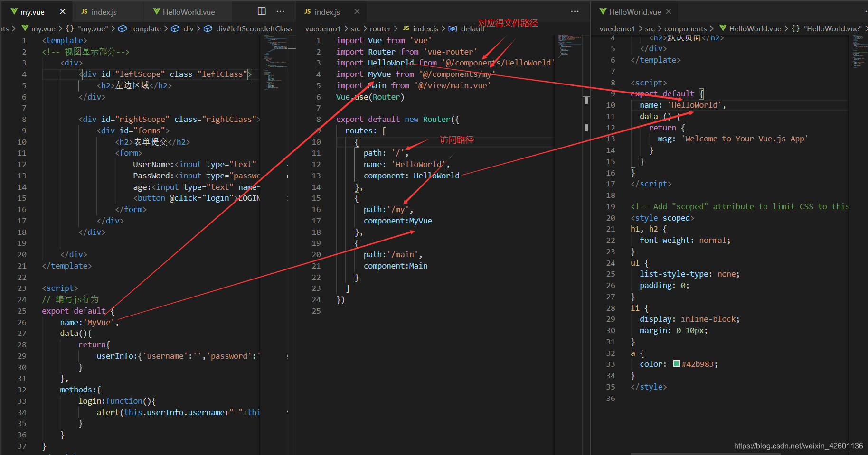868x455 pixels.
Task: Switch to HelloWorld.vue tab in left editor group
Action: click(188, 12)
